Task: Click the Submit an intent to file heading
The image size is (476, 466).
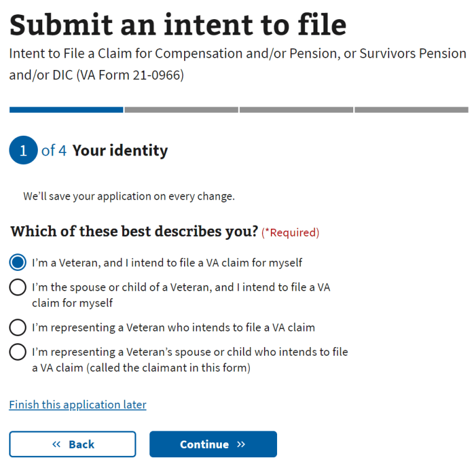Action: [177, 25]
